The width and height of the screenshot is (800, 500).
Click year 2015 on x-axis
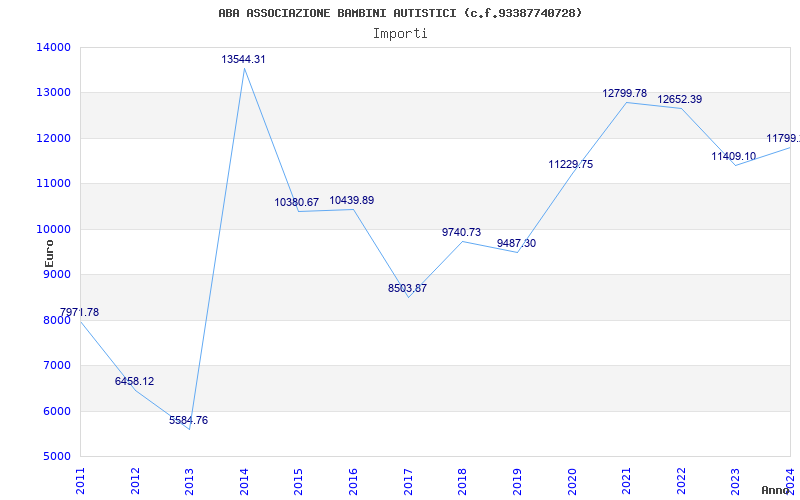coord(298,482)
